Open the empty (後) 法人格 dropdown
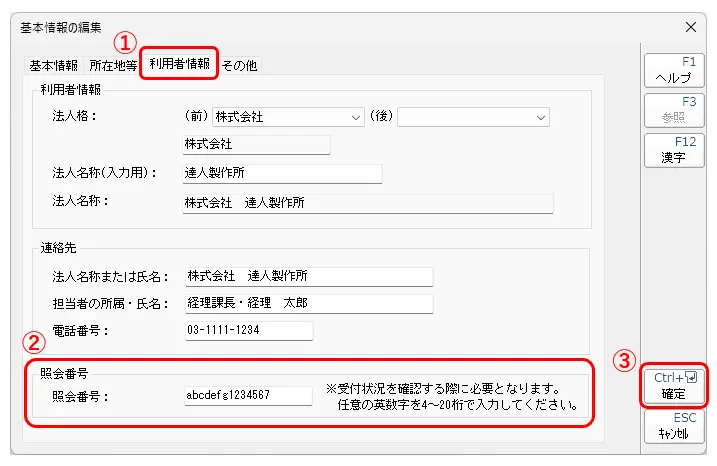Viewport: 717px width, 466px height. point(473,117)
